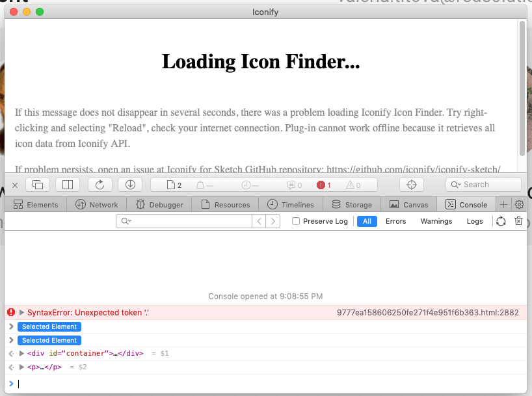Expand the first Selected Element entry

pos(11,326)
